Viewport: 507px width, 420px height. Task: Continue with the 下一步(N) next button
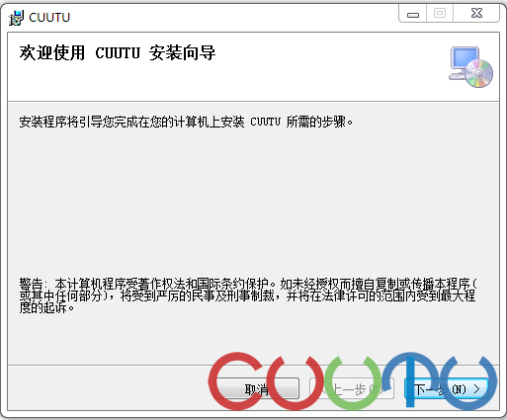pos(446,389)
